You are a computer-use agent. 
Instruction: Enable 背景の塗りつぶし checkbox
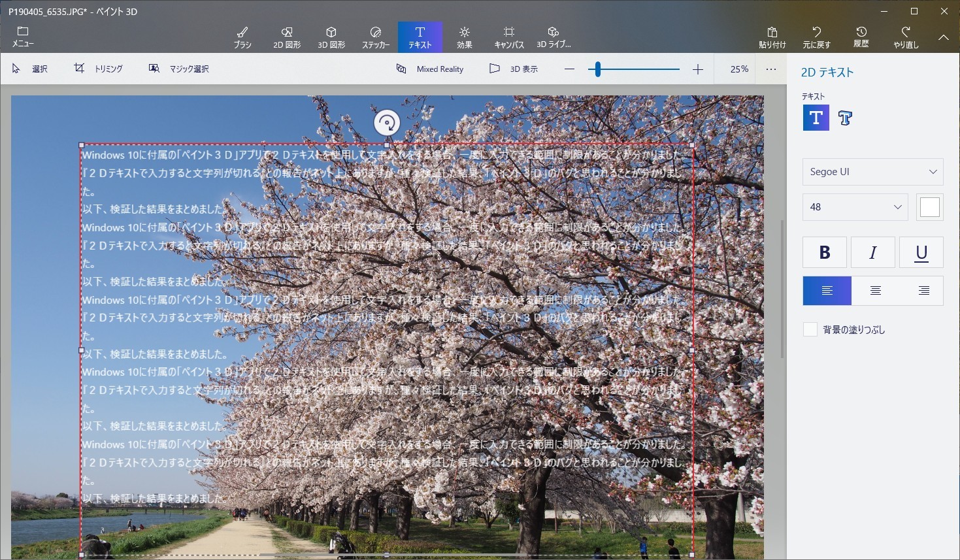coord(810,329)
